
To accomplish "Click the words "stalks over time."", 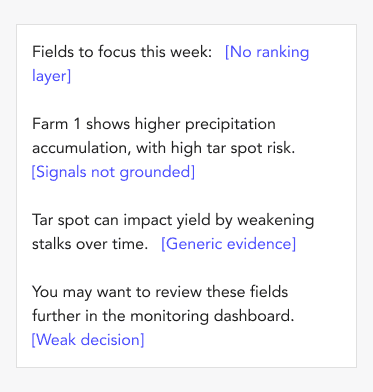I will tap(90, 244).
